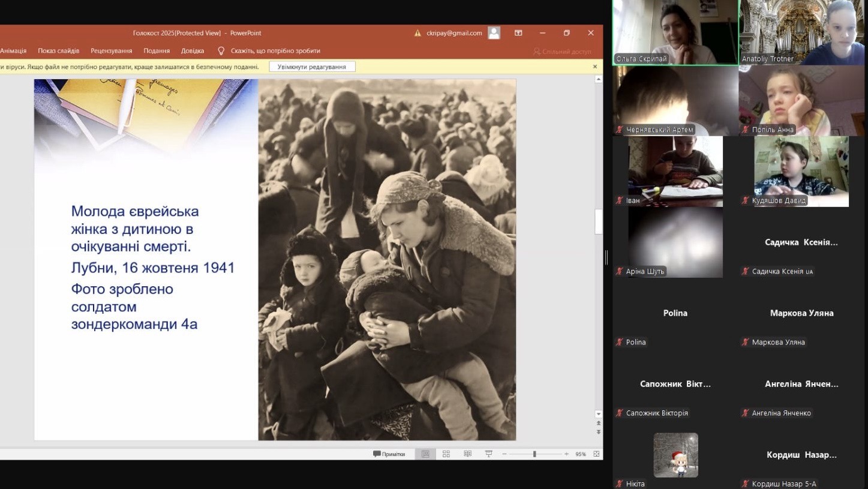Click slide text 'Молода єврейська жінка з дитиною'
The height and width of the screenshot is (489, 868).
click(135, 229)
